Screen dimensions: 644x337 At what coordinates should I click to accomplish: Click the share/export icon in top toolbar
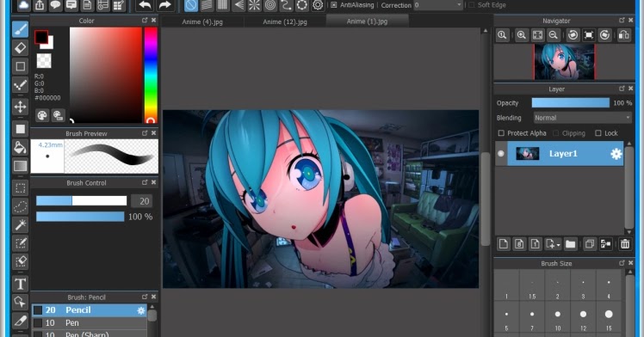[40, 5]
